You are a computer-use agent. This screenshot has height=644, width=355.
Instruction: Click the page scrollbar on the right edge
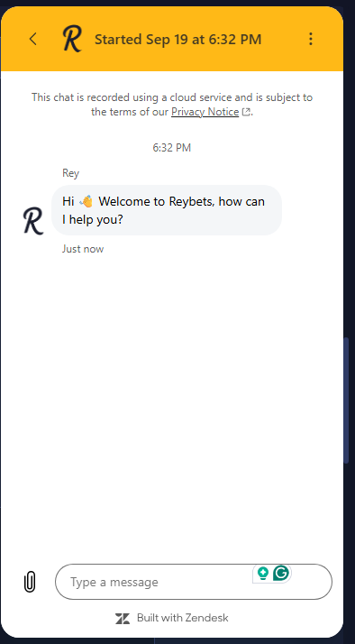pyautogui.click(x=346, y=400)
